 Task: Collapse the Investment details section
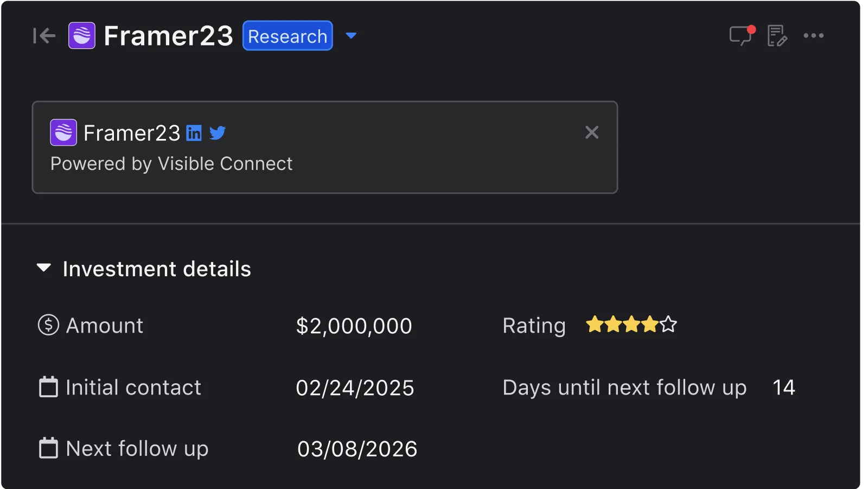click(x=44, y=268)
